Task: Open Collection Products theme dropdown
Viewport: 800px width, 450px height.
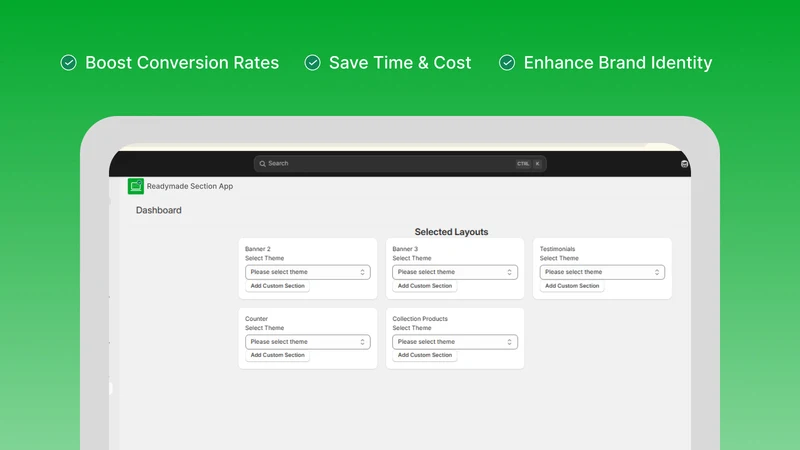Action: (455, 342)
